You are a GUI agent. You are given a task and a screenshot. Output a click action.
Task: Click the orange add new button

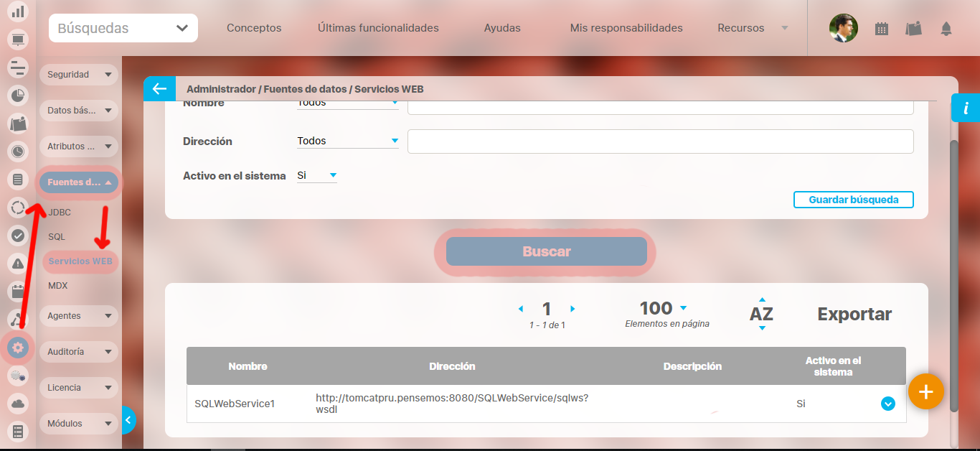coord(925,391)
